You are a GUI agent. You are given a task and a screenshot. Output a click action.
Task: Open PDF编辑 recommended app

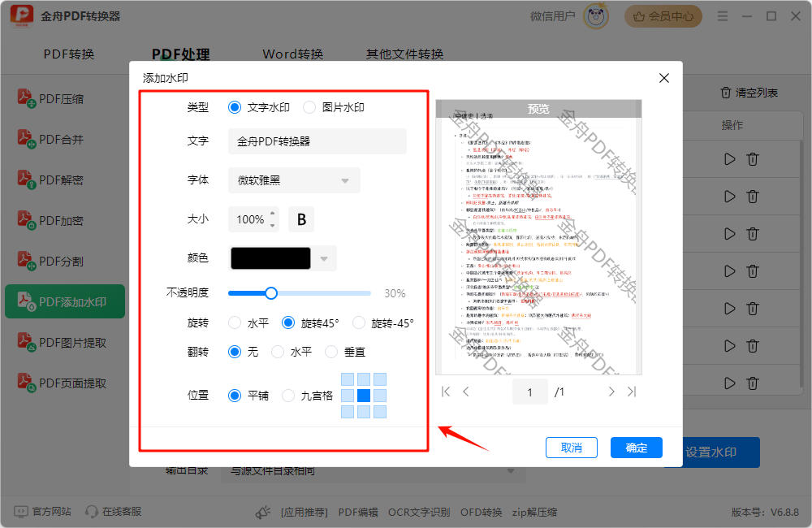tap(358, 513)
